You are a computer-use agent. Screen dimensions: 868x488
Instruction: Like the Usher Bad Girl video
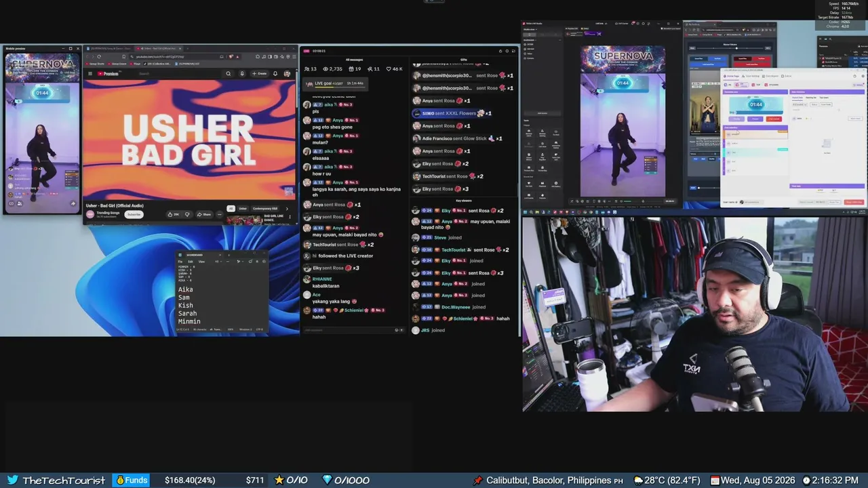[x=174, y=214]
